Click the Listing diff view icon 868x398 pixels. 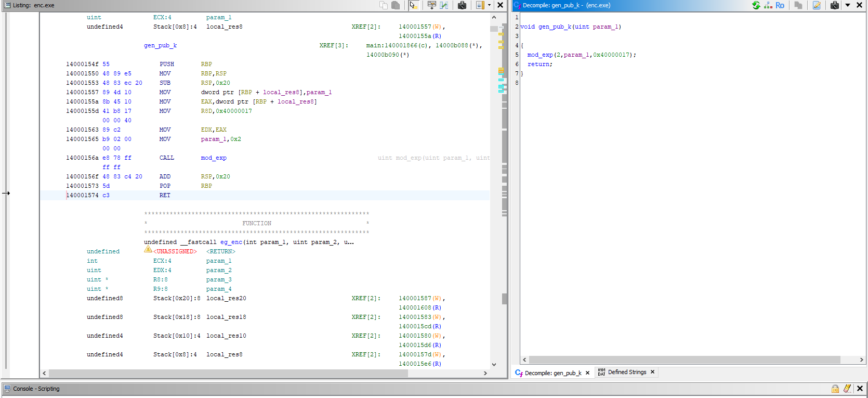(444, 5)
